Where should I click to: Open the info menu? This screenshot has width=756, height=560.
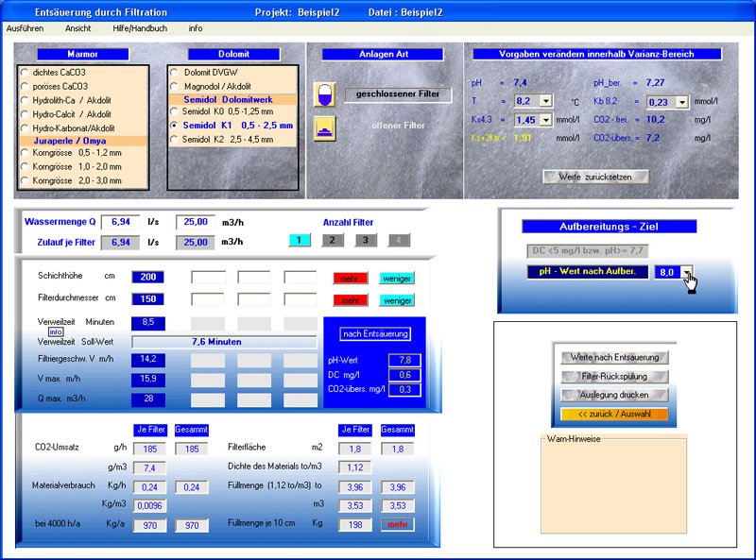[196, 28]
